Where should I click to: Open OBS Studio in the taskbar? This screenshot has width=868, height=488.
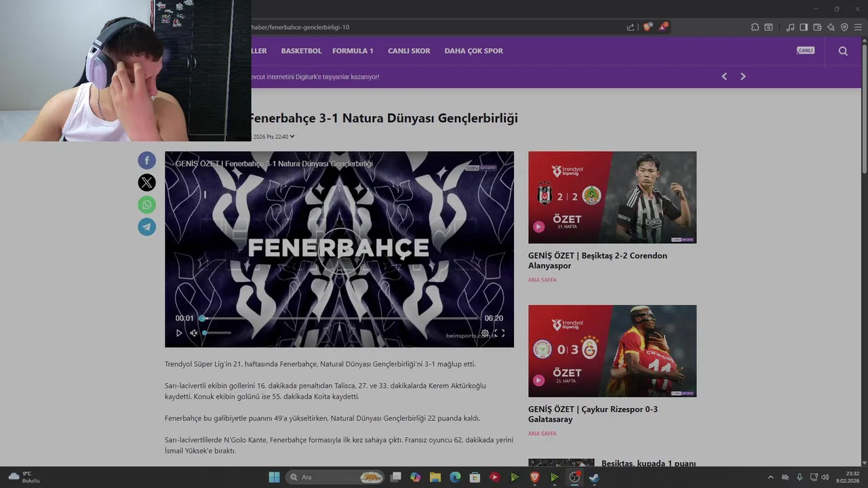tap(574, 477)
